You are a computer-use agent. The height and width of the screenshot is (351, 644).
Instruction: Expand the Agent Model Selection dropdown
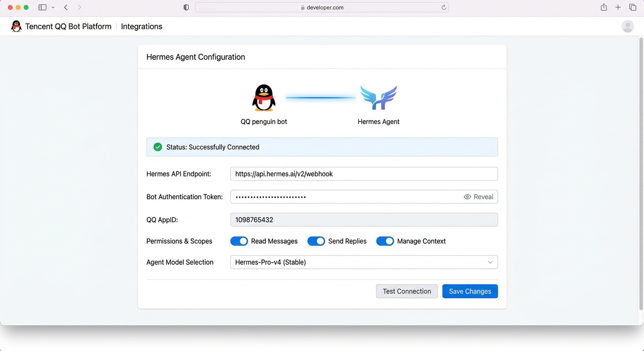(x=364, y=262)
